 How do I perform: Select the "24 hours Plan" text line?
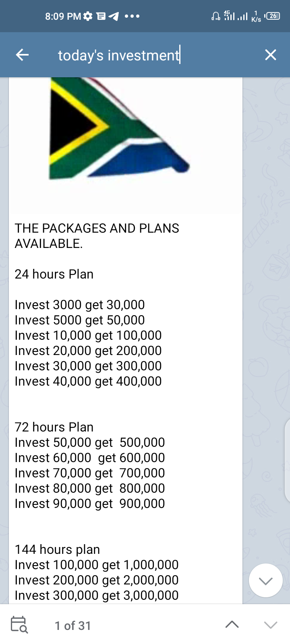[54, 274]
